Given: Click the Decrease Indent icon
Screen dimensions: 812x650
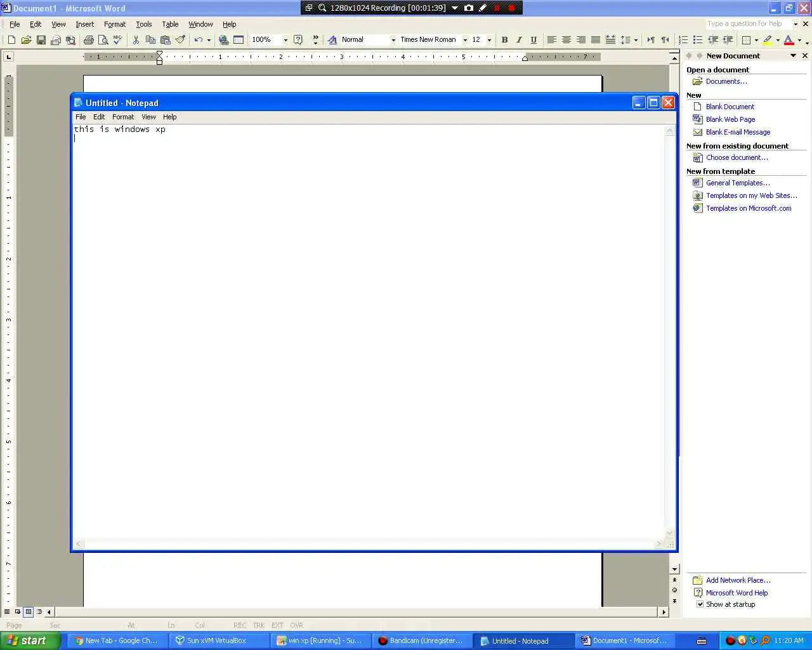Looking at the screenshot, I should (713, 39).
